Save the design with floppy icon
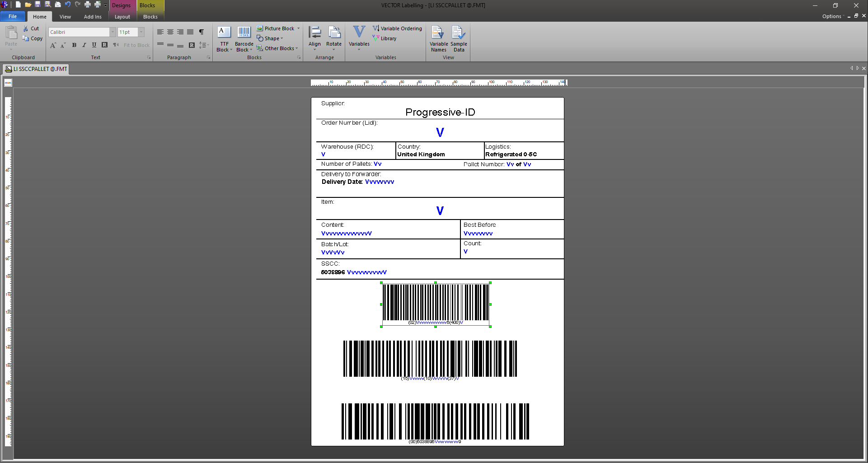 click(38, 5)
